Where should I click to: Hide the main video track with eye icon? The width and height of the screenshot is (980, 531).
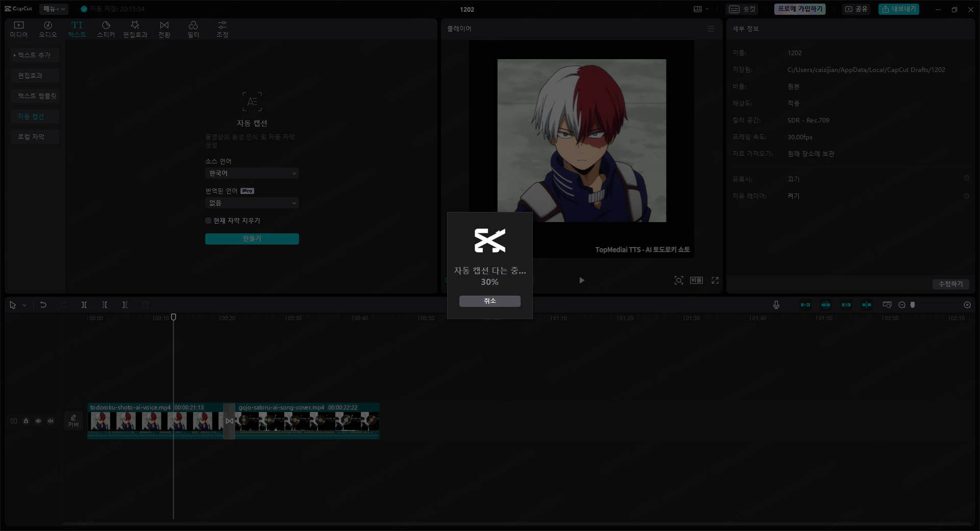tap(38, 421)
